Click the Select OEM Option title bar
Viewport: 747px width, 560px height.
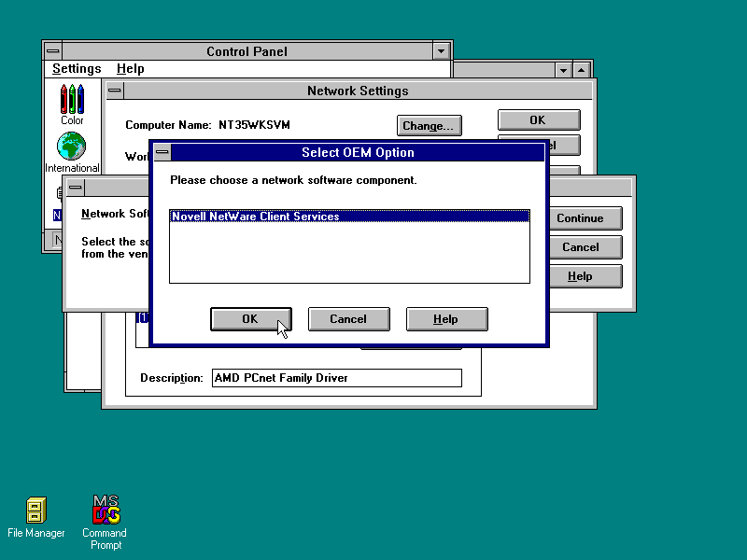358,152
